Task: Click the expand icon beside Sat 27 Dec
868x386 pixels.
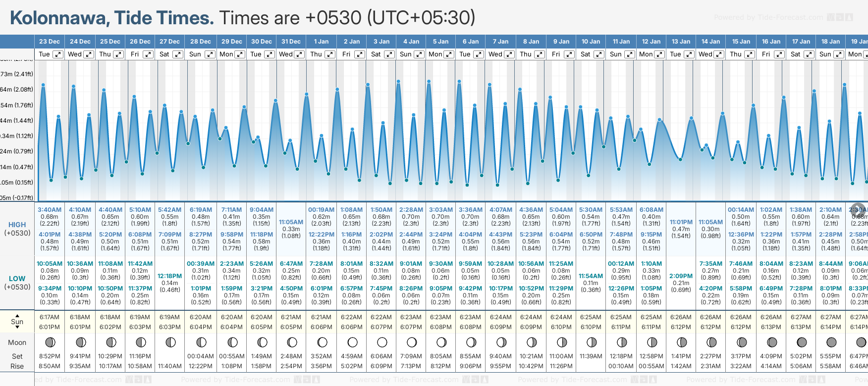Action: coord(177,54)
